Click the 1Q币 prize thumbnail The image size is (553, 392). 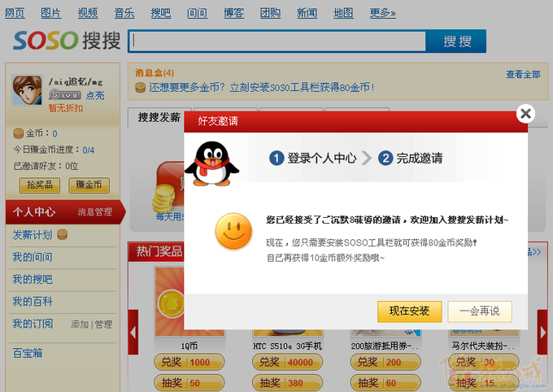(x=169, y=302)
